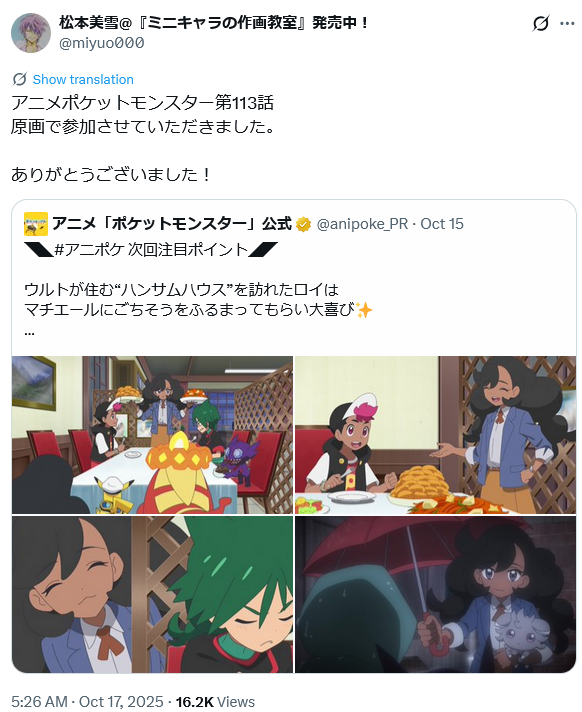This screenshot has height=712, width=582.
Task: Open the red umbrella rainy scene image
Action: pyautogui.click(x=435, y=594)
